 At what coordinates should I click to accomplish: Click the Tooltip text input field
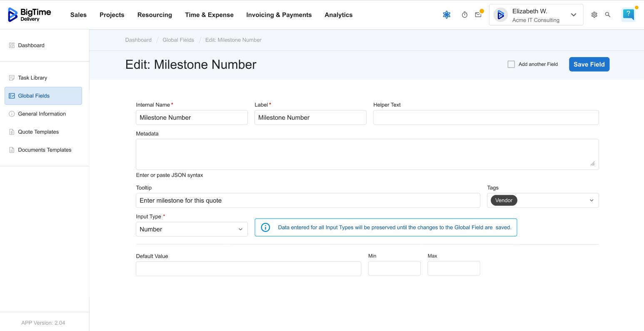coord(308,201)
